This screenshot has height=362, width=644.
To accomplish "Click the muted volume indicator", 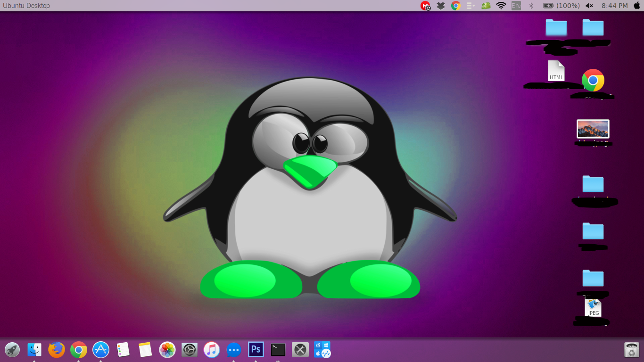I will [x=589, y=6].
